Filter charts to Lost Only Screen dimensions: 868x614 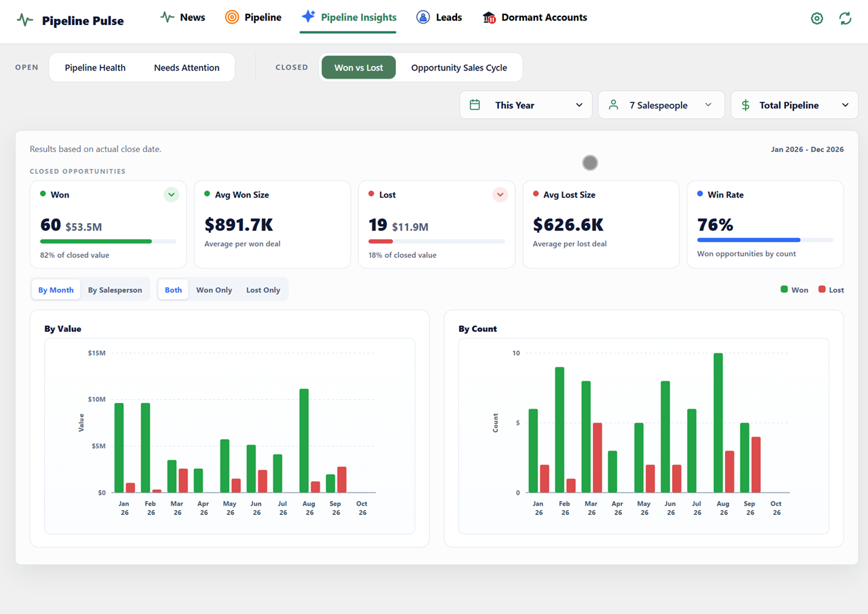[263, 290]
